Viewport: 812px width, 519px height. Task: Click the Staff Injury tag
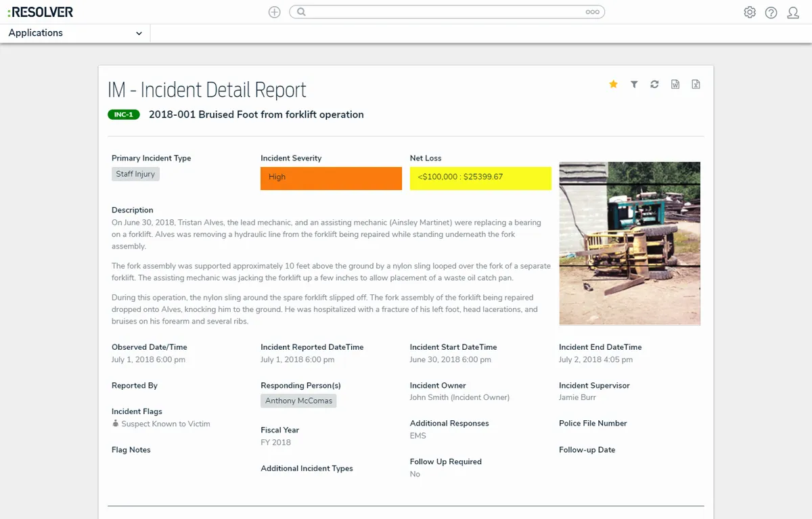pyautogui.click(x=135, y=174)
